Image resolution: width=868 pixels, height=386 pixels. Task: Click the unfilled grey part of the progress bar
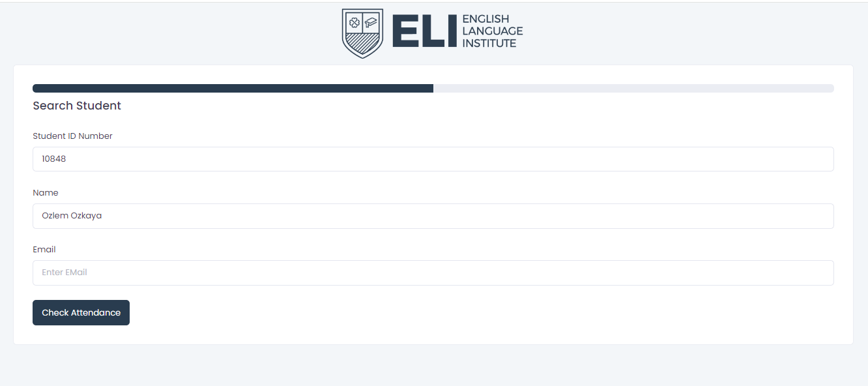coord(632,88)
